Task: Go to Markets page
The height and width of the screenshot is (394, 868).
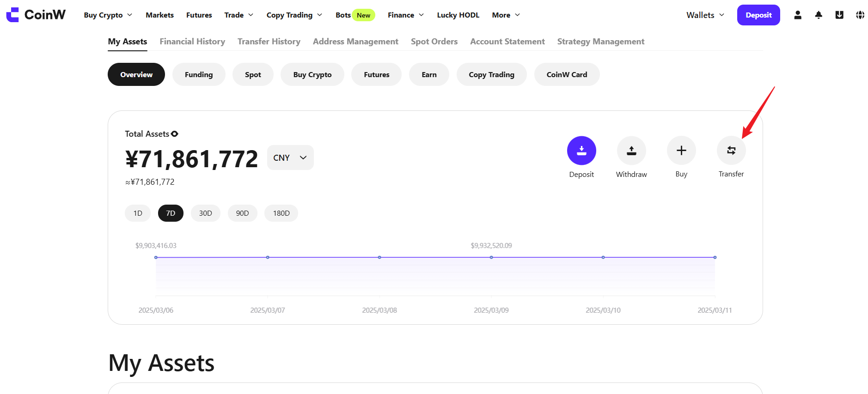Action: point(159,15)
